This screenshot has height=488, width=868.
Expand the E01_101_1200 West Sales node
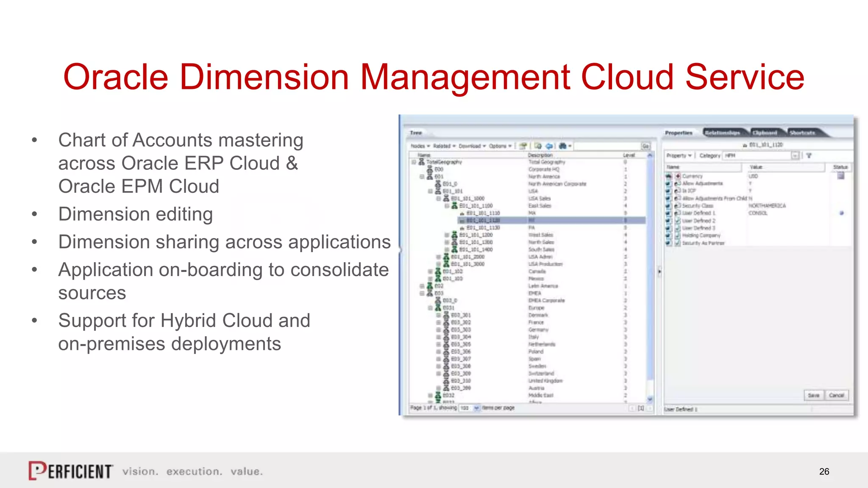447,235
